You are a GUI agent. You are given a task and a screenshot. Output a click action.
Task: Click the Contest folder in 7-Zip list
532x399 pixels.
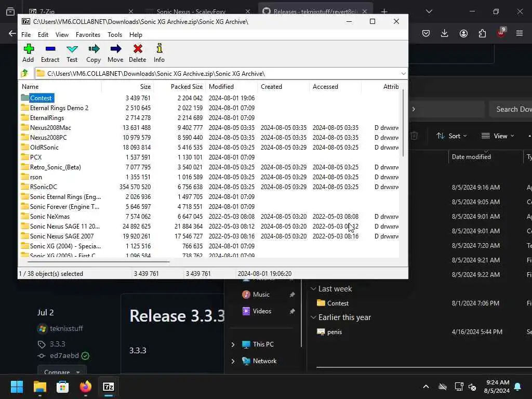[41, 98]
